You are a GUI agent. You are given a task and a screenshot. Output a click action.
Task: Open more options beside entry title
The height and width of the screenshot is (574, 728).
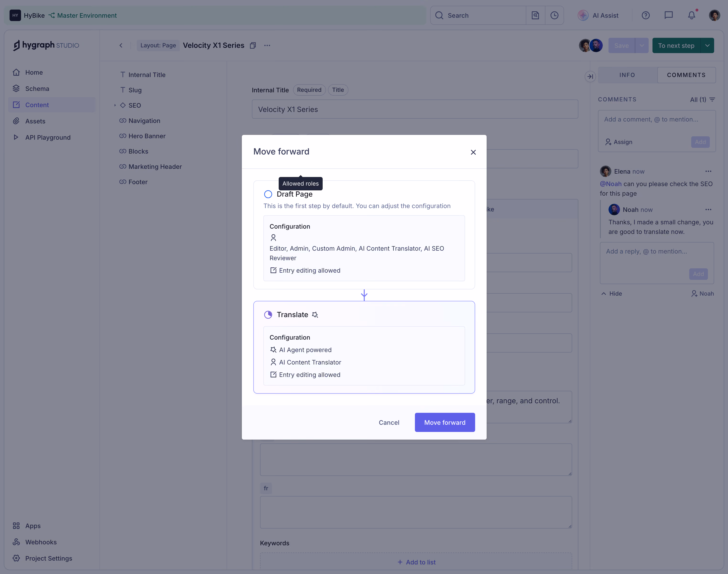267,45
